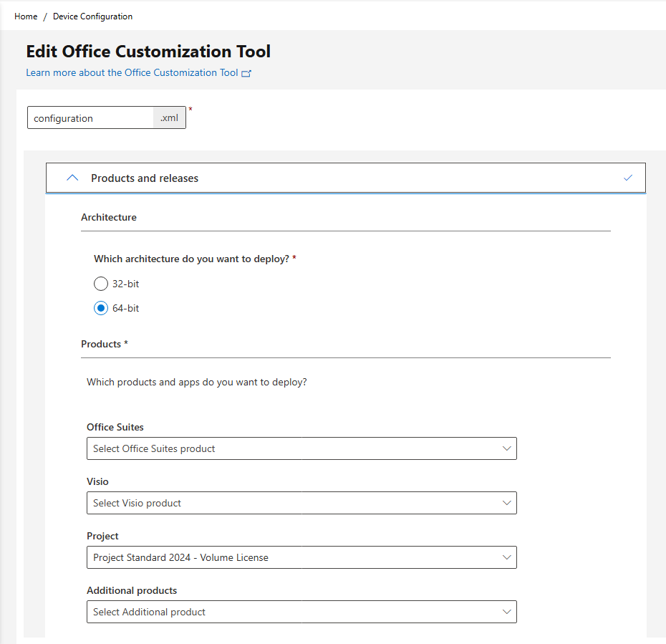Click the checkmark icon on Products and releases

coord(628,178)
